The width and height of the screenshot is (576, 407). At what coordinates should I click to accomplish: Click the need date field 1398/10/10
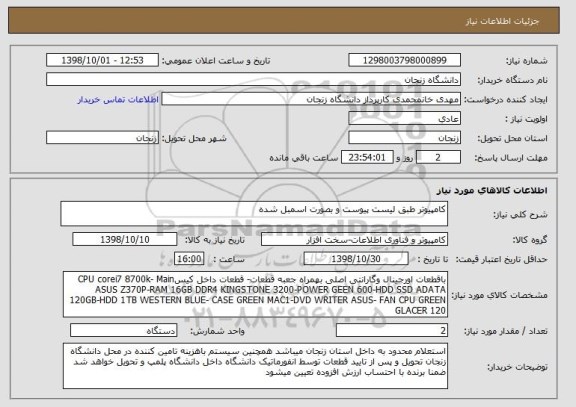(x=125, y=239)
